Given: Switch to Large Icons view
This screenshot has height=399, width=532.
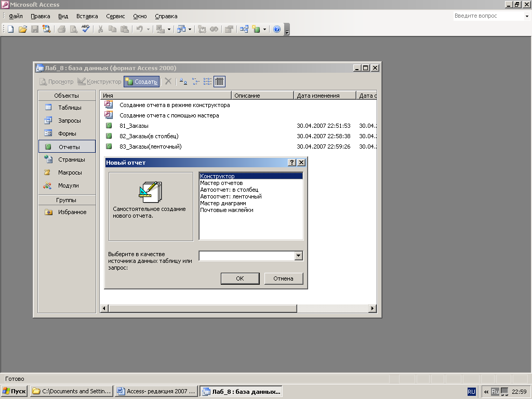Looking at the screenshot, I should [183, 82].
